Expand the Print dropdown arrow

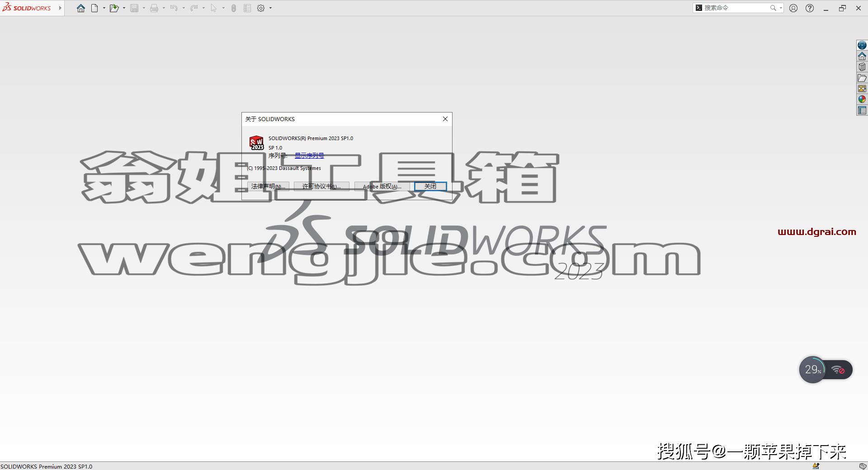(x=164, y=8)
